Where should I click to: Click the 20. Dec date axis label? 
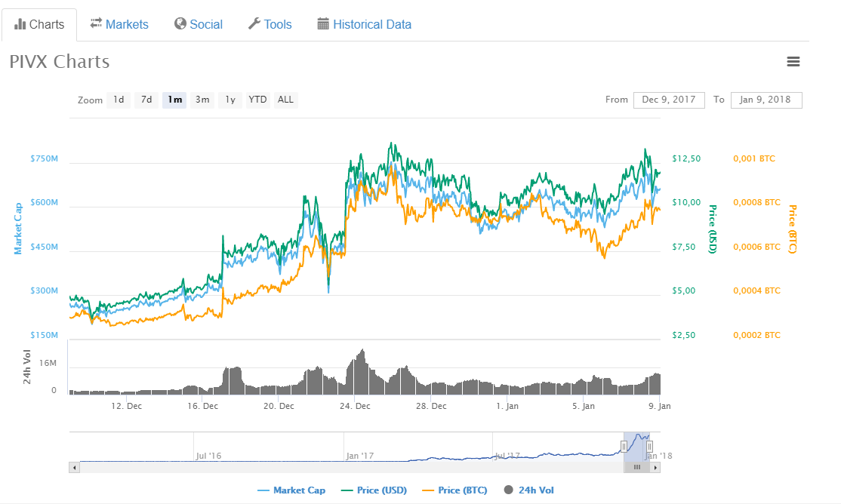point(279,406)
